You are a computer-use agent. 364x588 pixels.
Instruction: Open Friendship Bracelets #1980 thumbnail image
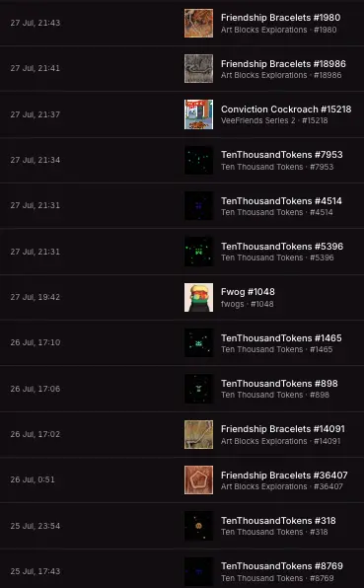click(x=198, y=24)
